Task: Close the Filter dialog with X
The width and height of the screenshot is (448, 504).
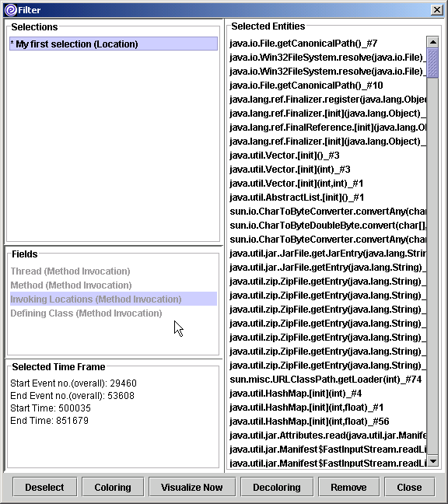Action: pyautogui.click(x=437, y=10)
